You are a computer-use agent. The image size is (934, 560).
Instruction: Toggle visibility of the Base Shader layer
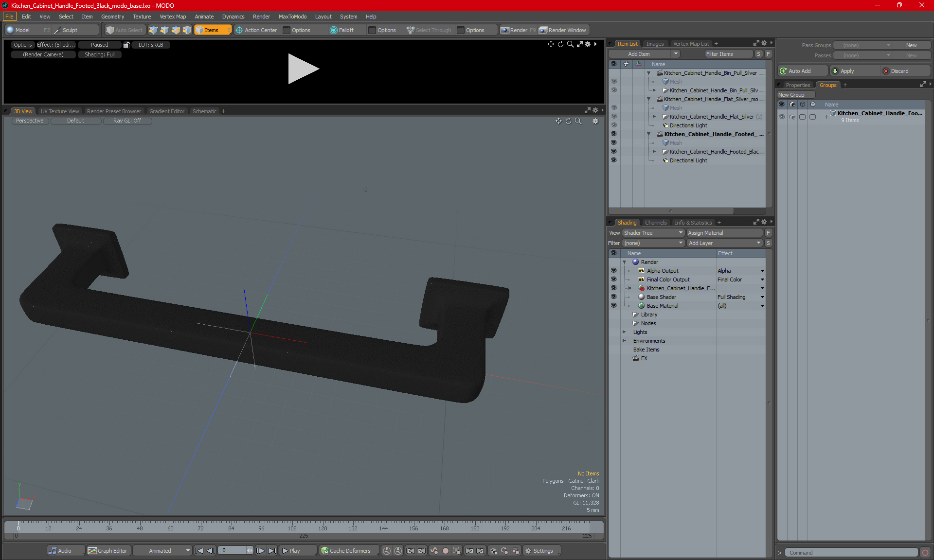pos(613,297)
